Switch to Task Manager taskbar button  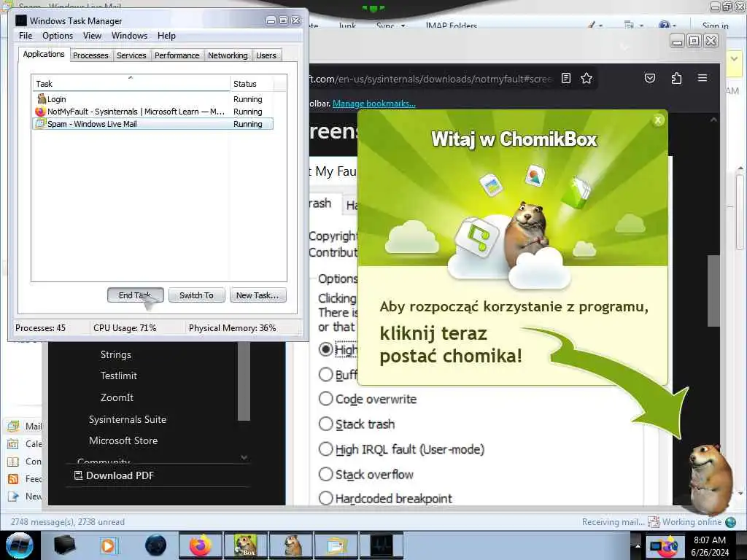[382, 545]
